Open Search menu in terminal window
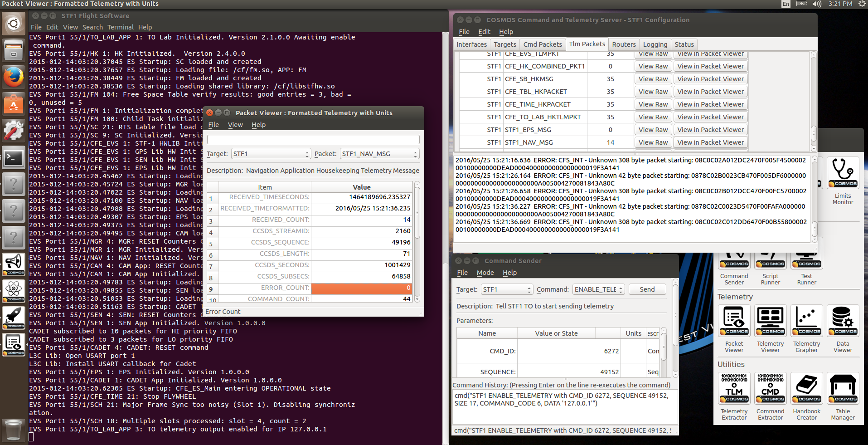 click(92, 27)
